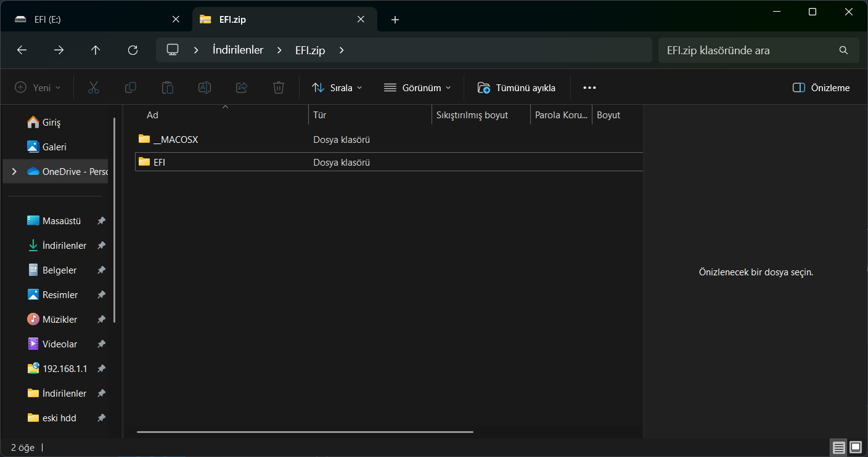Select the __MACOSX folder
Screen dimensions: 868x457
pyautogui.click(x=175, y=140)
